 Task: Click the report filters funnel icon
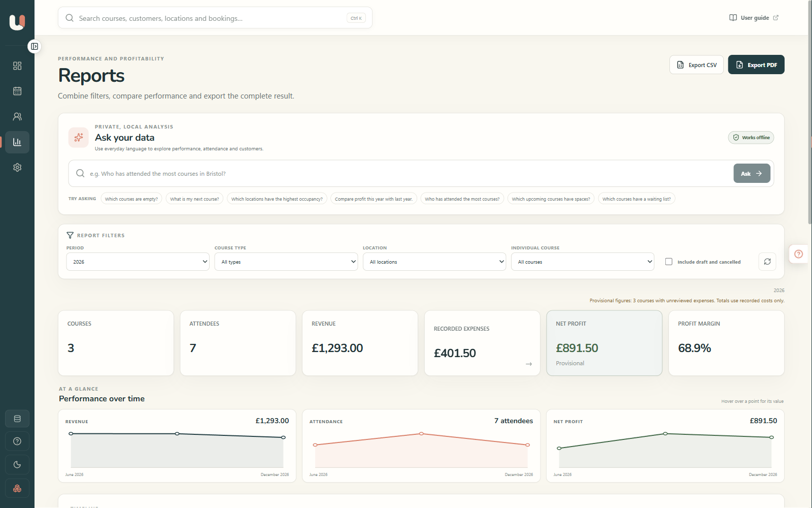click(x=70, y=235)
